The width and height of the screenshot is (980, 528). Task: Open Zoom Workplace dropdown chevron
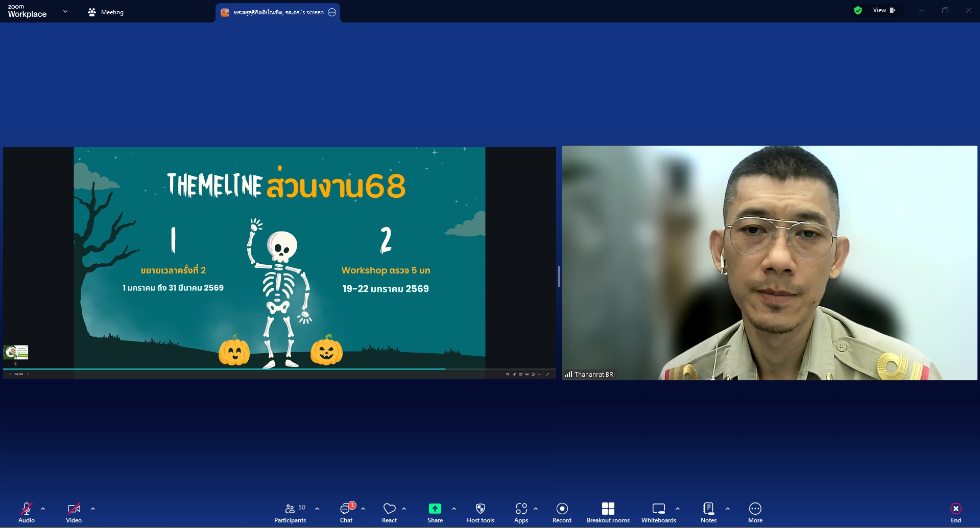[65, 11]
